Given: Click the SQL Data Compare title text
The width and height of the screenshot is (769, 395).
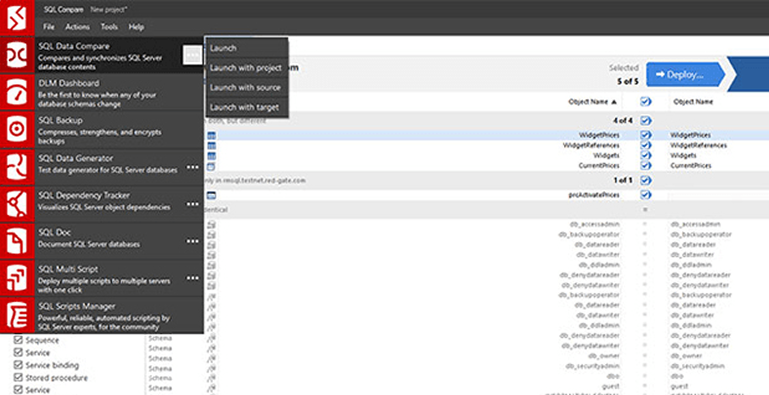Looking at the screenshot, I should [x=74, y=46].
